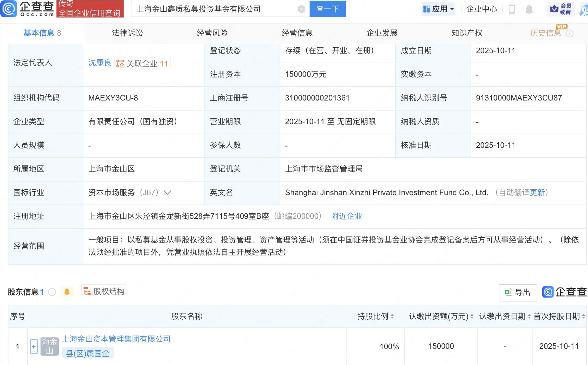Click the 查一下 search button
Screen dimensions: 588x365
click(327, 9)
